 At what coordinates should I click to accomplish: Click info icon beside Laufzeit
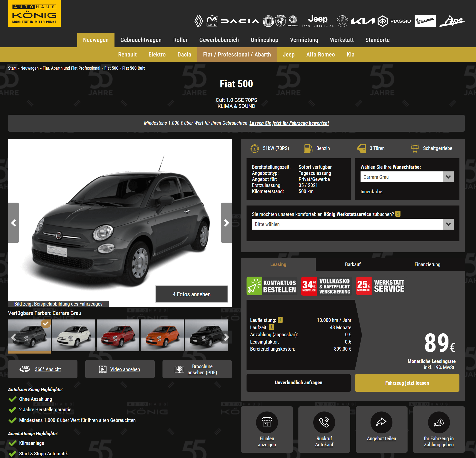272,327
